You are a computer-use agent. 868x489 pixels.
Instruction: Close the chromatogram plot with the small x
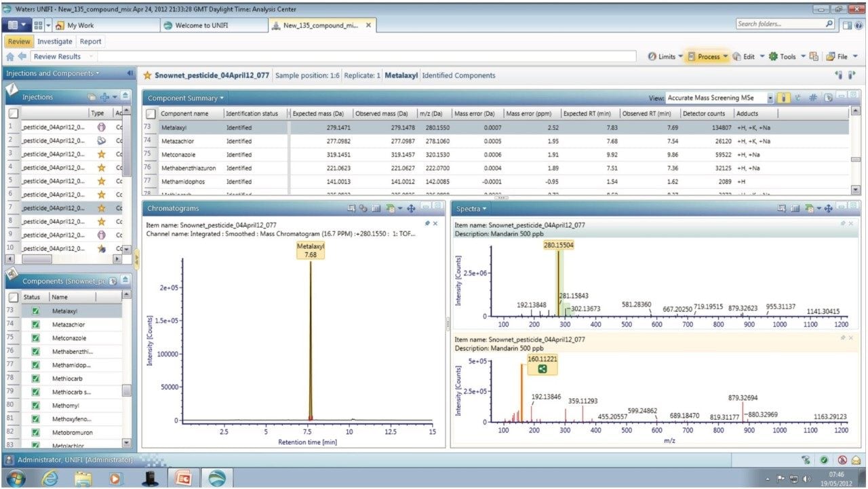coord(435,223)
